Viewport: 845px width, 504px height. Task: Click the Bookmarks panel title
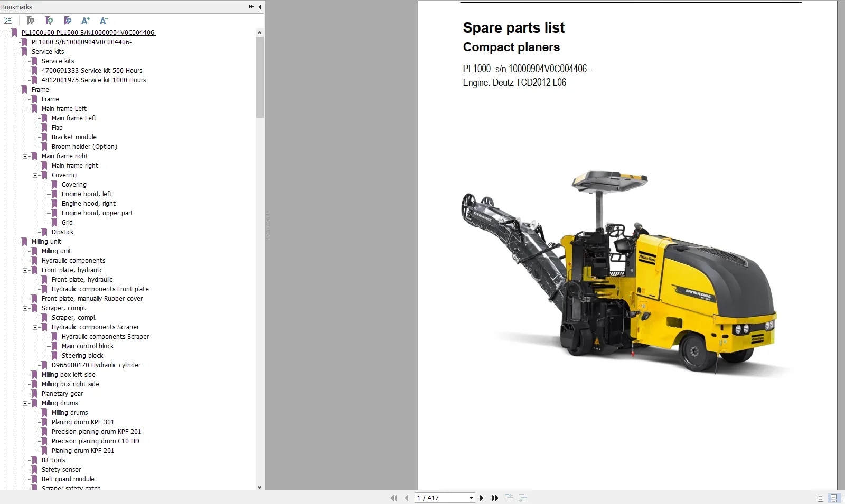coord(16,7)
